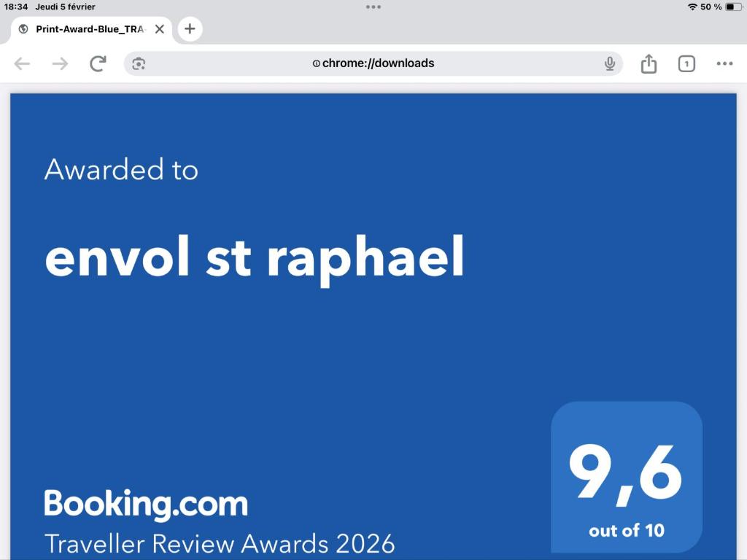The width and height of the screenshot is (747, 560).
Task: Reload the current page
Action: pos(98,63)
